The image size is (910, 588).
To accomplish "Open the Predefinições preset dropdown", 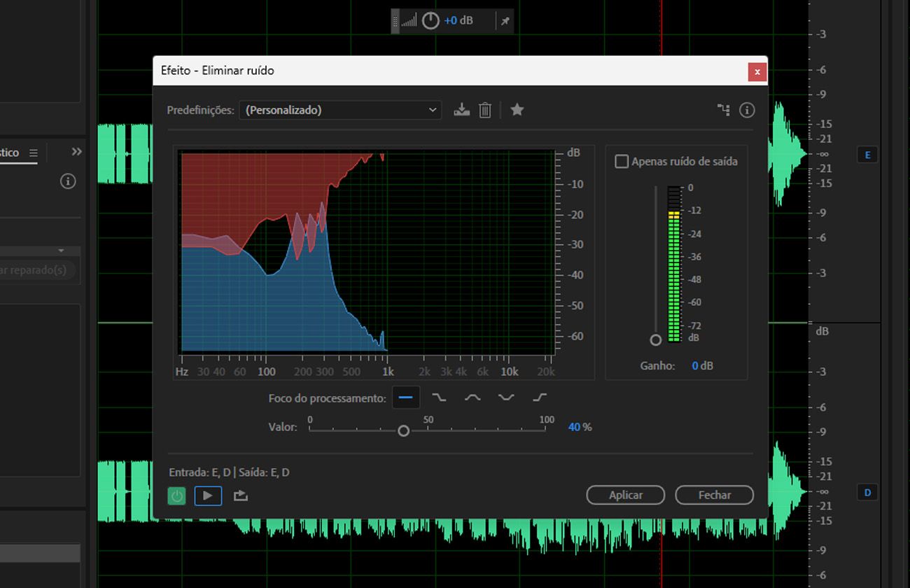I will [340, 110].
